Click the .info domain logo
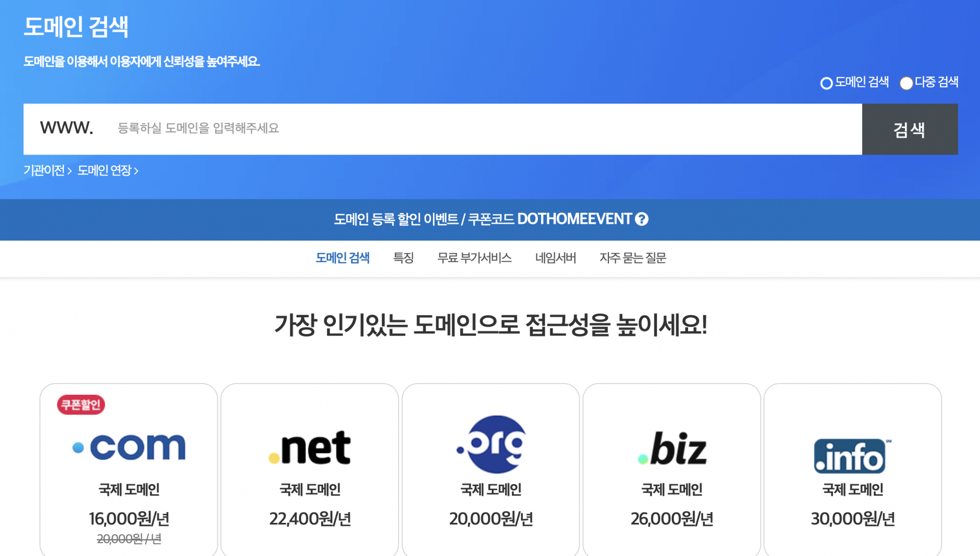 (x=852, y=456)
